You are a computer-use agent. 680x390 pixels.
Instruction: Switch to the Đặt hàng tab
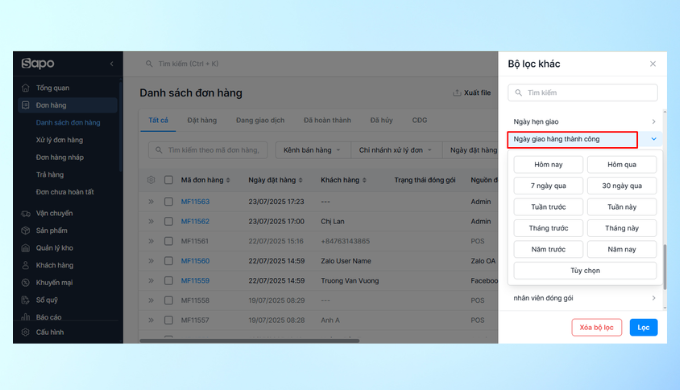(202, 120)
